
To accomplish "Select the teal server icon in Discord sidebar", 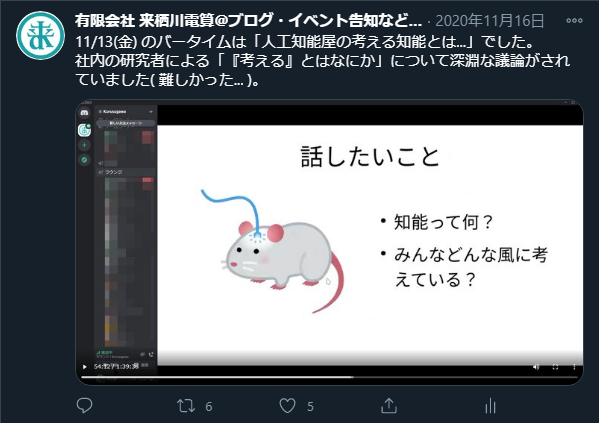I will (84, 130).
